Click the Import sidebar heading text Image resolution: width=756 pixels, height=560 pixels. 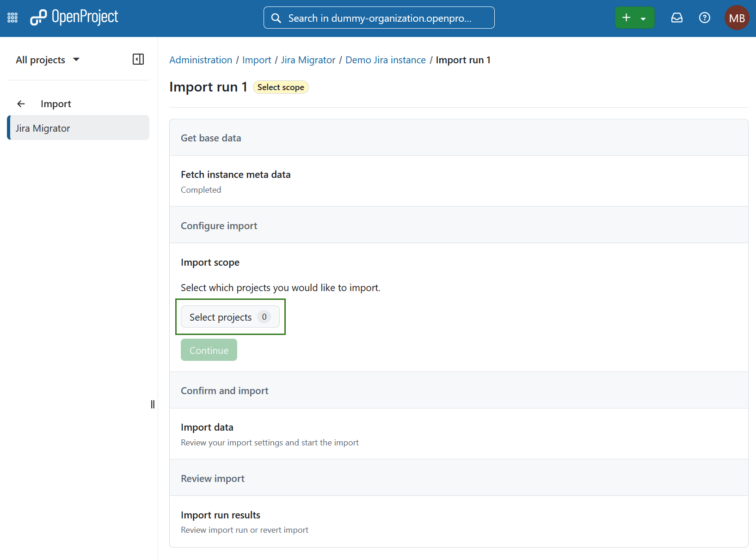(56, 104)
